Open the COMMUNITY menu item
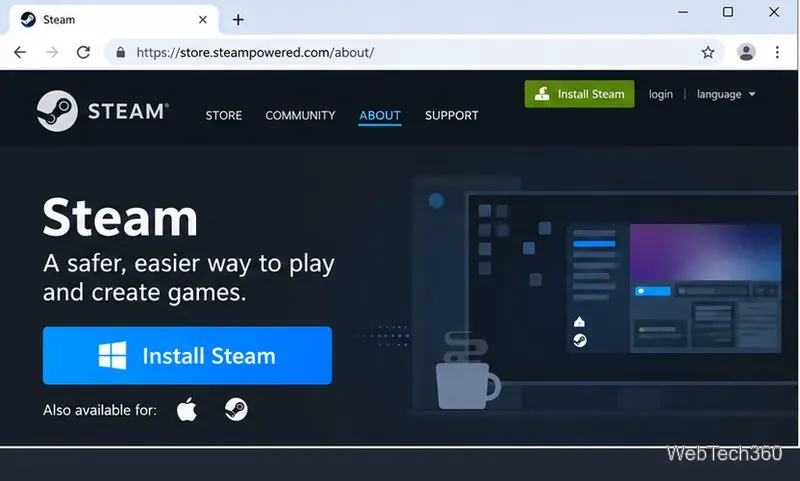 click(x=300, y=115)
